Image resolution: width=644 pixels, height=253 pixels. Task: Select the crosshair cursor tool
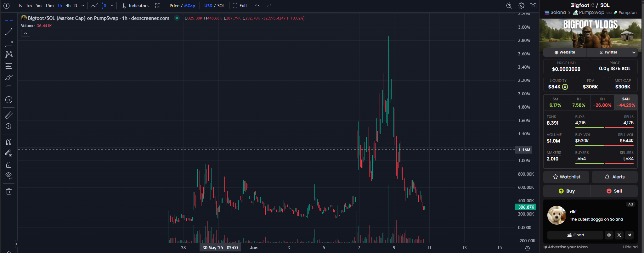point(9,20)
